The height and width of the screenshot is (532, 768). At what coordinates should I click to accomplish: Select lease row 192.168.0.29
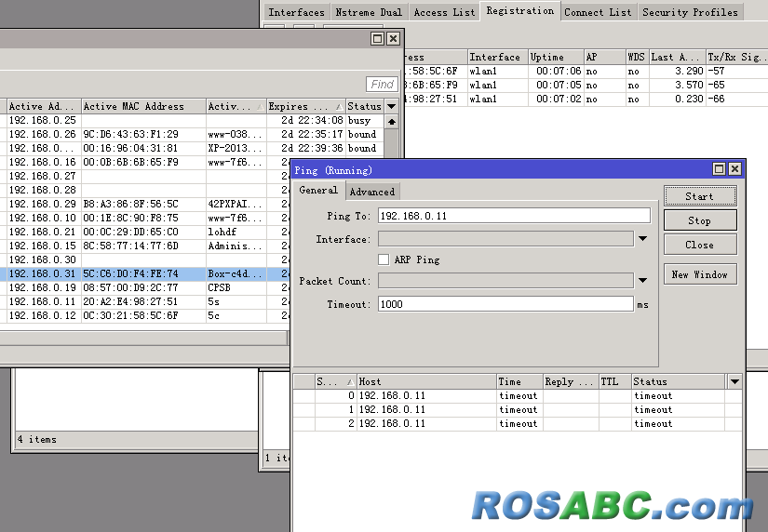pyautogui.click(x=145, y=204)
